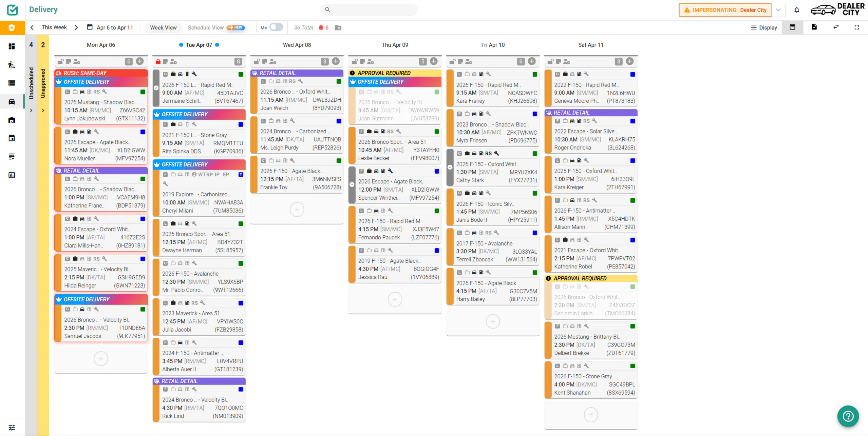This screenshot has width=868, height=436.
Task: Click the empty slot plus button on Wed Apr 08
Action: coord(297,210)
